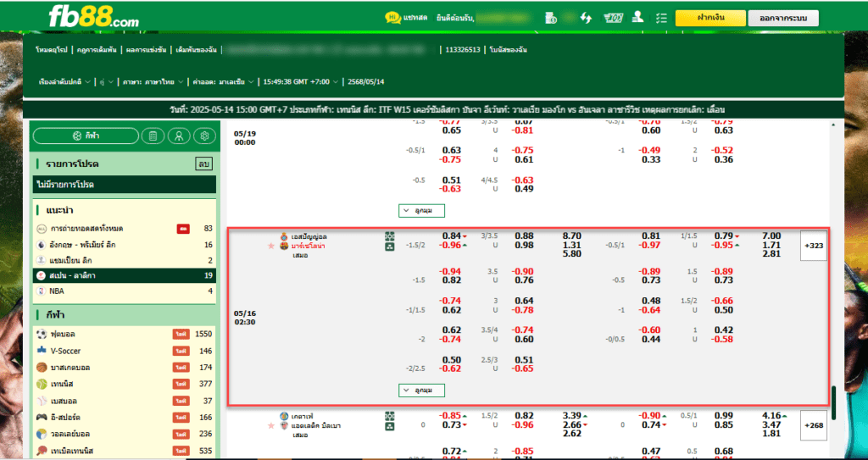Open +323 more markets for Espanyol match
868x460 pixels.
pos(813,246)
